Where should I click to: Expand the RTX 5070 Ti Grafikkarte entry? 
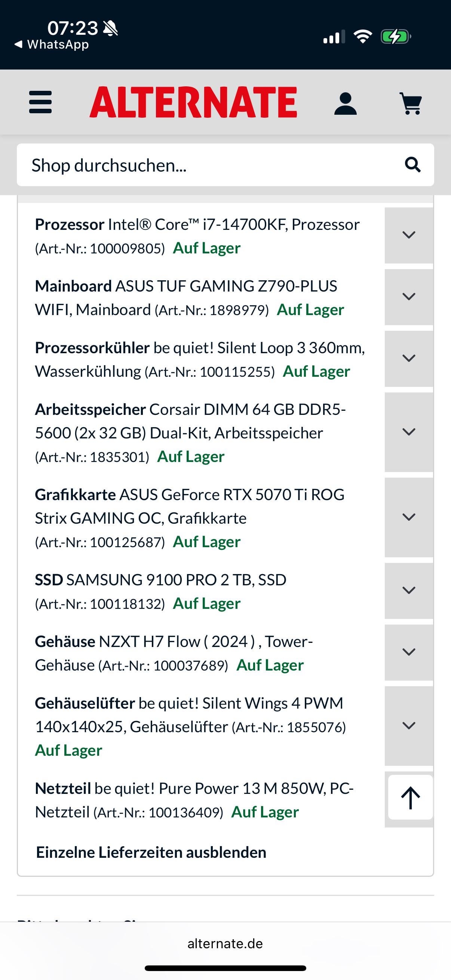point(409,517)
